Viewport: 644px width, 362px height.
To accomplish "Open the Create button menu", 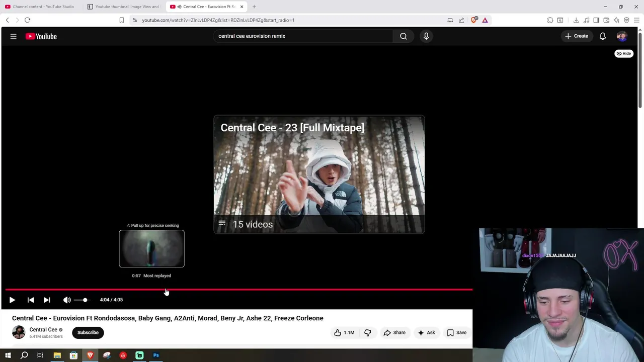I will click(x=577, y=36).
